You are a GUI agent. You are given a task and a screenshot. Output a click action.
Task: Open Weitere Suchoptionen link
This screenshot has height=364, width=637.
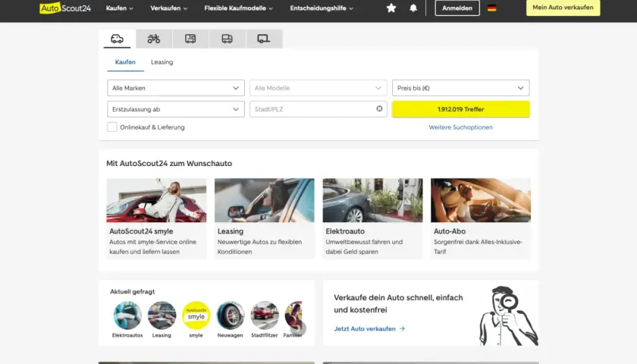pyautogui.click(x=461, y=127)
